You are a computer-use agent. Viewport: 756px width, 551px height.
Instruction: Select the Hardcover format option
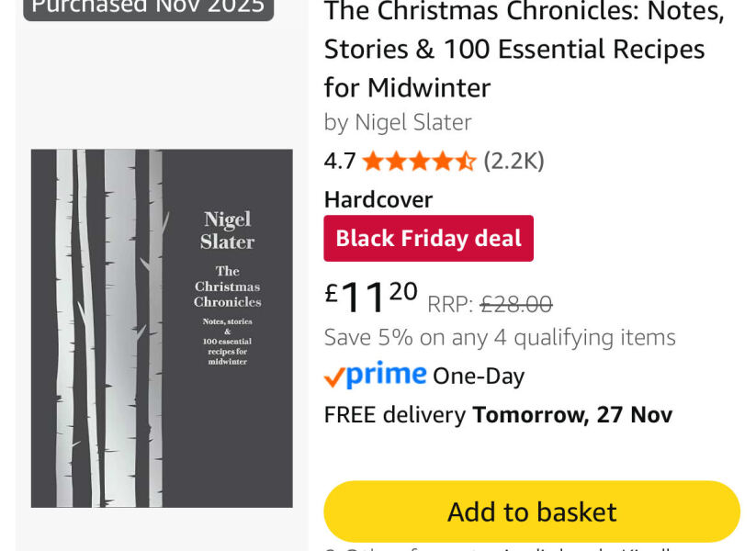coord(378,199)
